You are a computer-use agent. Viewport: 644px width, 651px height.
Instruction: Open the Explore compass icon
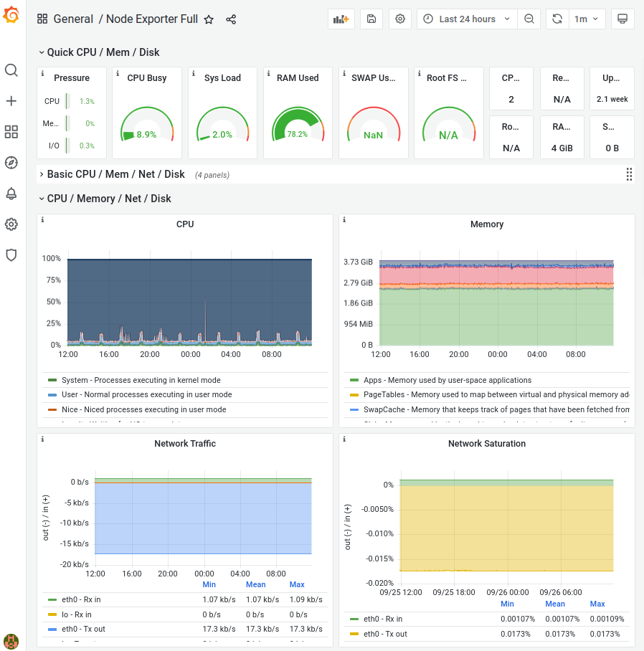11,163
